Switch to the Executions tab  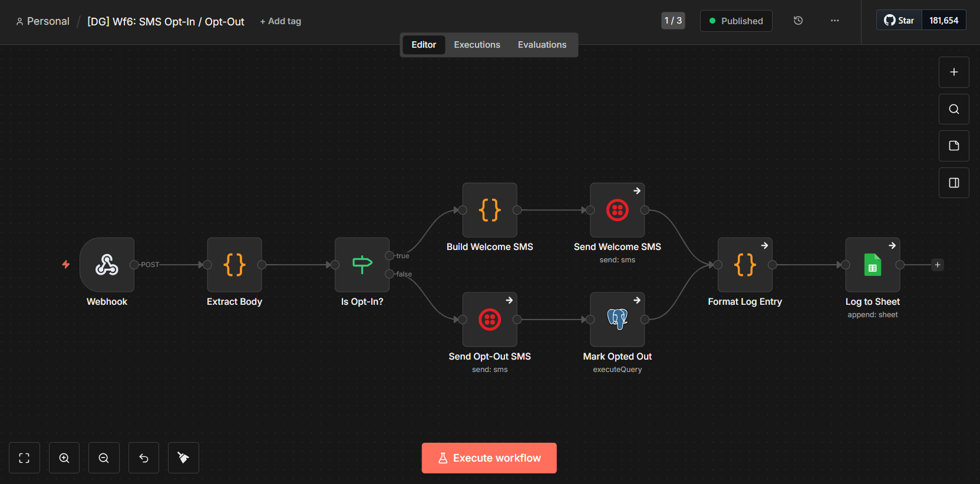(477, 45)
